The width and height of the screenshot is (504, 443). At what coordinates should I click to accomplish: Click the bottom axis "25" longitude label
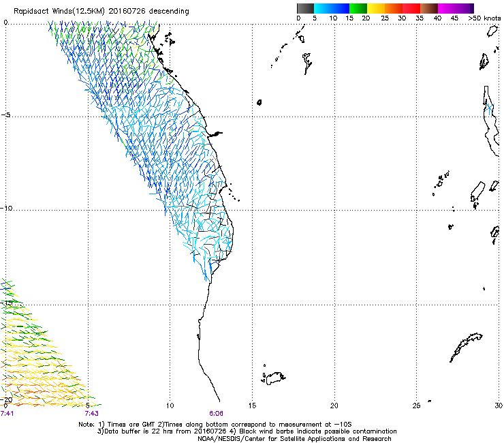pos(417,406)
